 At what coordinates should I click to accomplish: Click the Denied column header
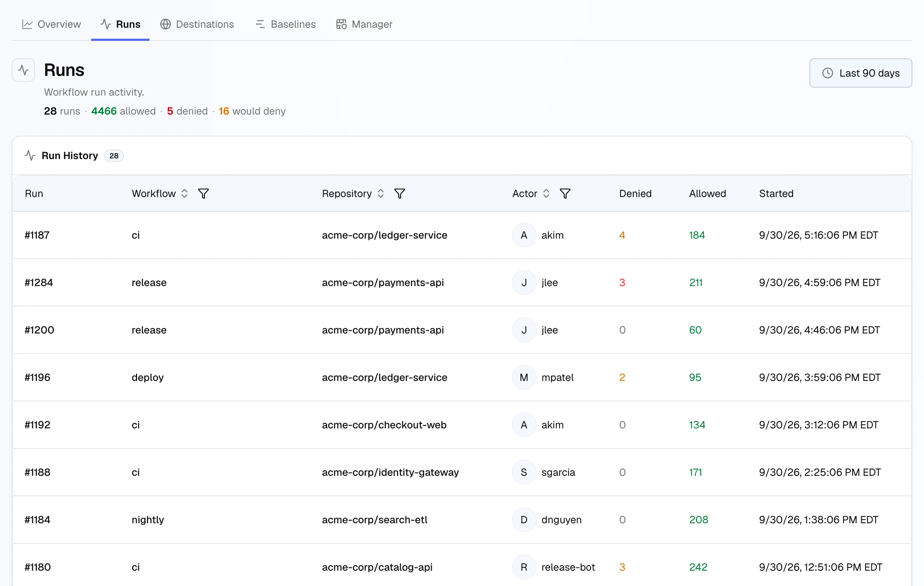click(x=636, y=193)
